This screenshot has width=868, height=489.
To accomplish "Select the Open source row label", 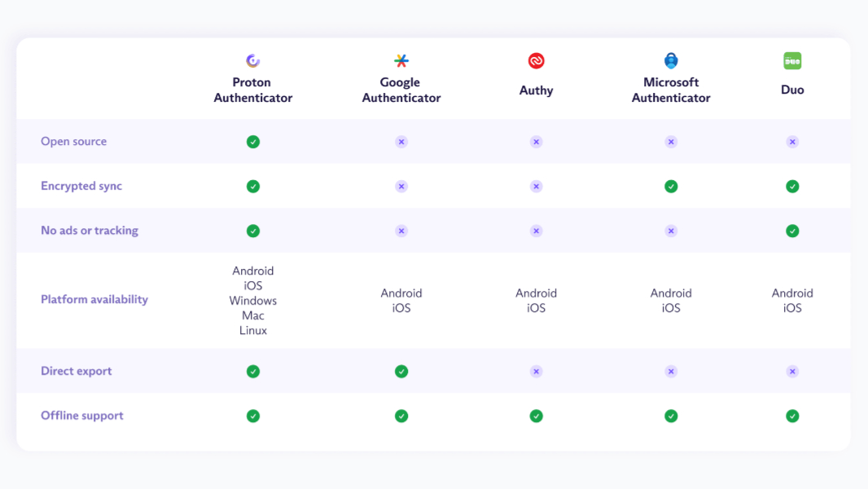I will pos(74,142).
